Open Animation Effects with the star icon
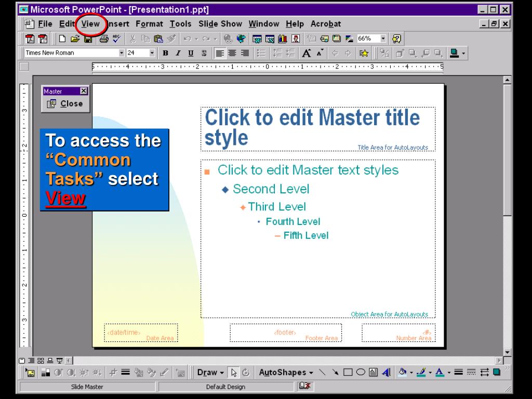532x399 pixels. 364,53
